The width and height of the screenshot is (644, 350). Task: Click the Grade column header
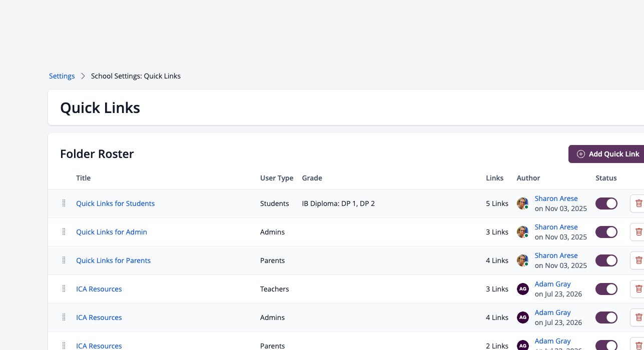(312, 178)
